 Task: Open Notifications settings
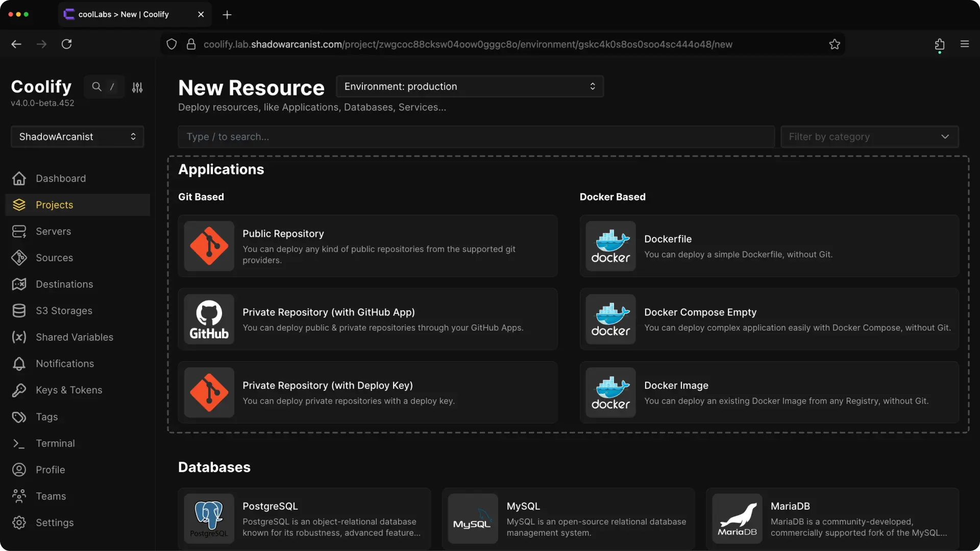[65, 363]
